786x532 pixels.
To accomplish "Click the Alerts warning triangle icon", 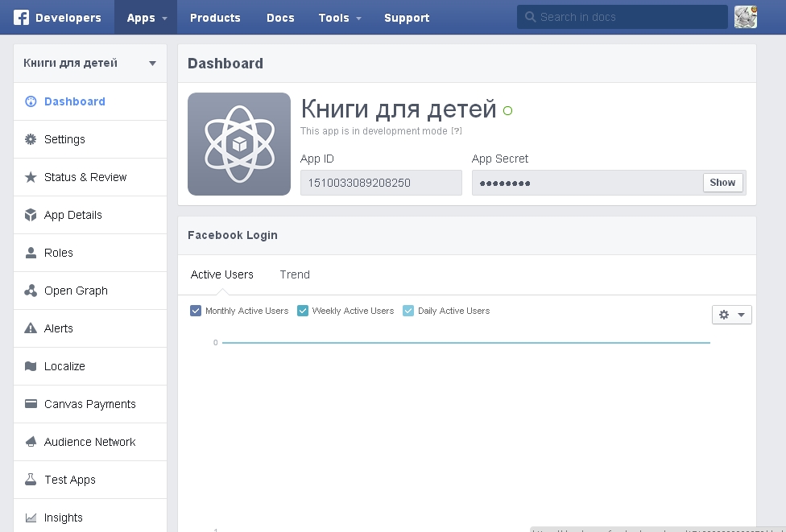I will (x=31, y=328).
